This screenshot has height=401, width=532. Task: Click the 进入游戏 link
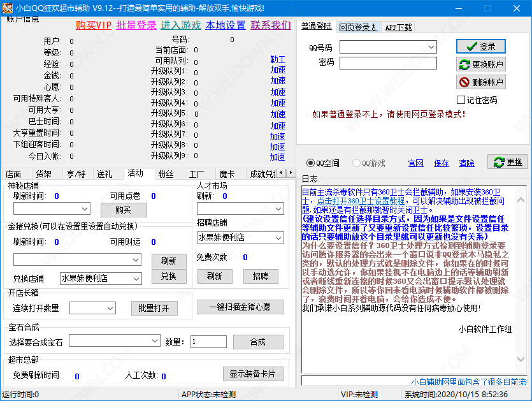coord(181,25)
